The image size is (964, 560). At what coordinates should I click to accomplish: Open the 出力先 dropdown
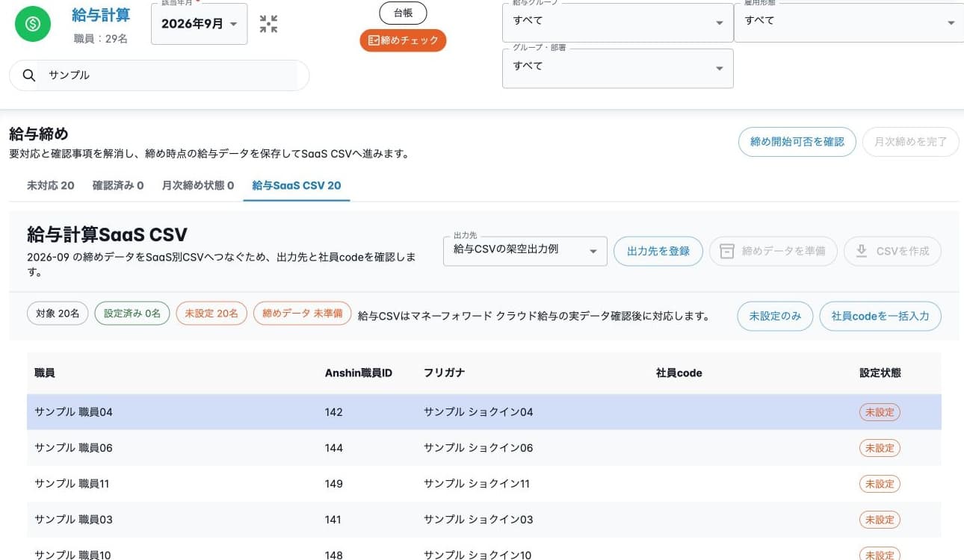click(x=525, y=251)
